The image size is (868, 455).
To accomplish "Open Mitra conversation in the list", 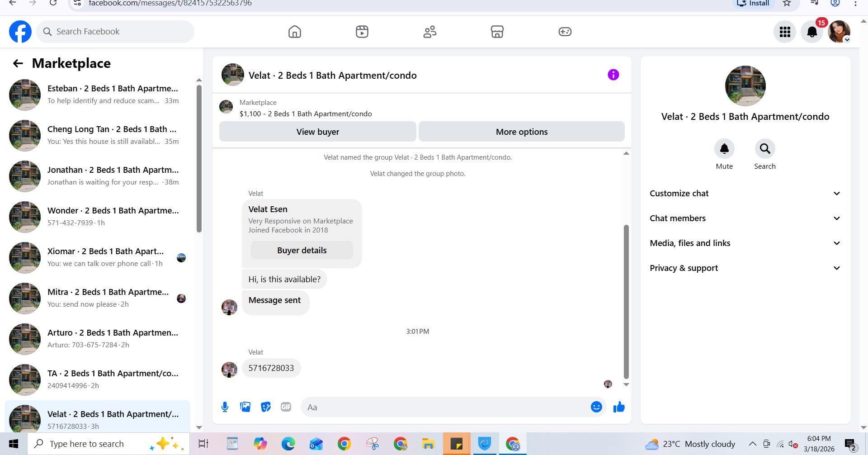I will (97, 299).
